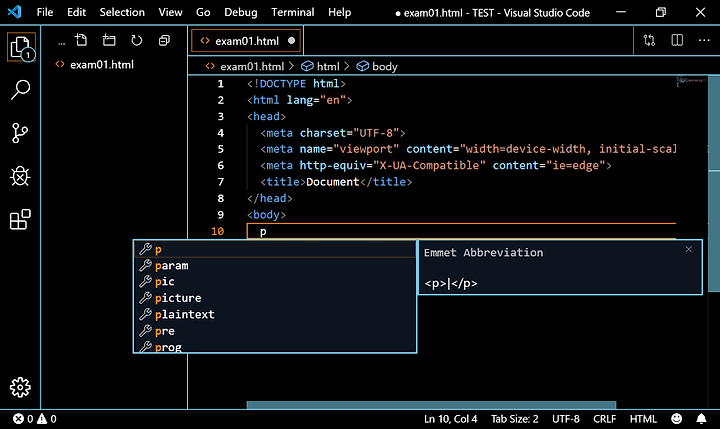Screen dimensions: 720x429
Task: Click the UTF-8 encoding selector
Action: [x=566, y=419]
